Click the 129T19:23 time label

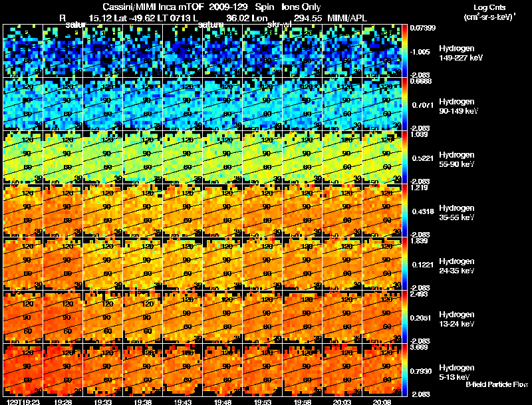coord(23,402)
